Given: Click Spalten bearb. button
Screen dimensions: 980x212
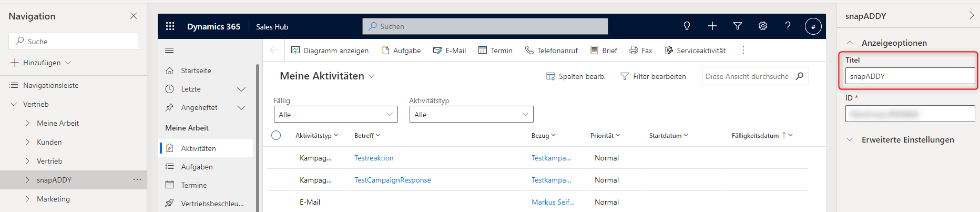Looking at the screenshot, I should point(576,76).
